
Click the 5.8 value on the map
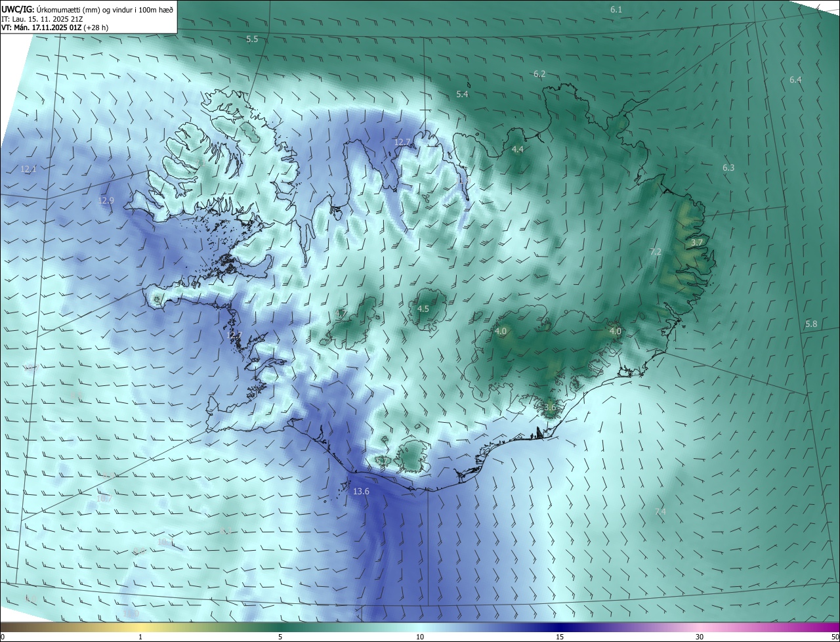(811, 324)
